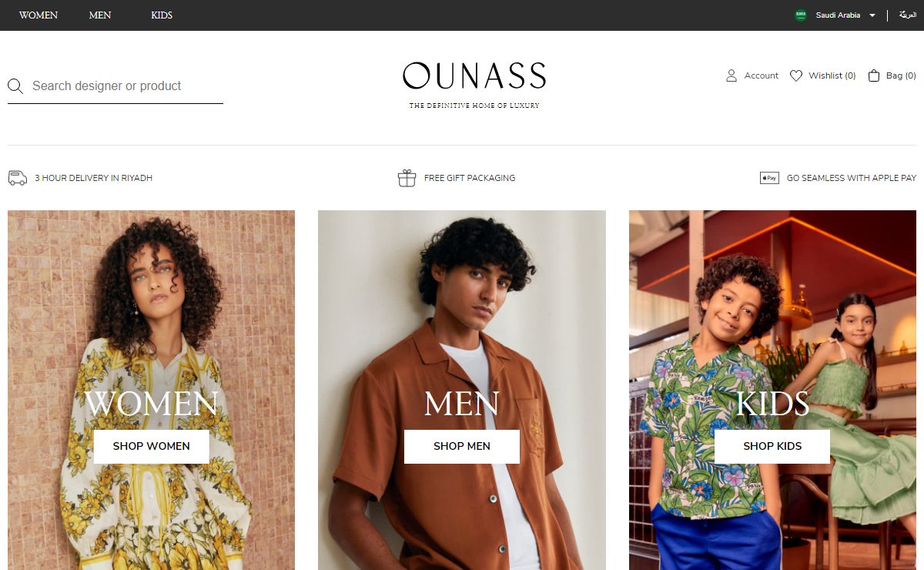
Task: Click the Saudi Arabia flag icon
Action: [801, 15]
